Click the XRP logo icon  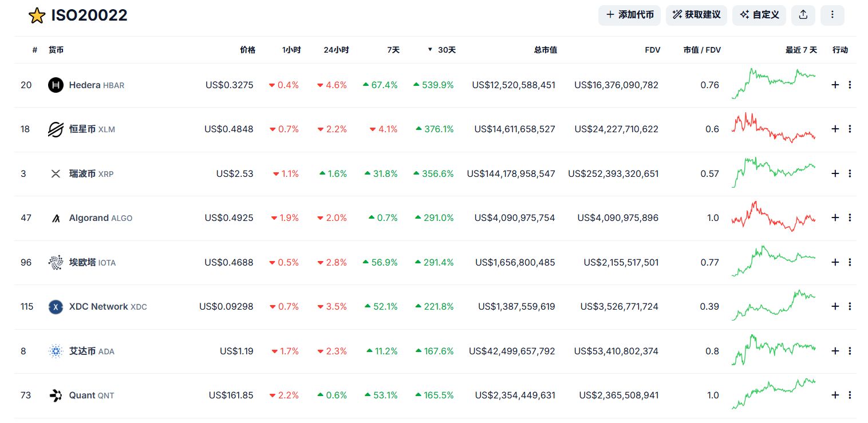56,173
